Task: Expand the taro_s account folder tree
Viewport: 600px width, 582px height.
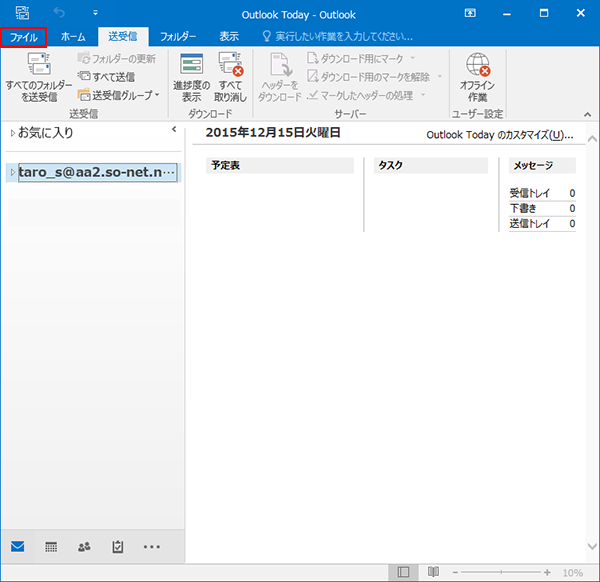Action: coord(12,173)
